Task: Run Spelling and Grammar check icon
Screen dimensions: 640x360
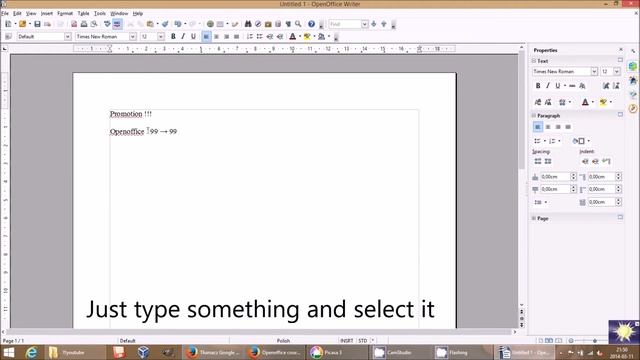Action: 107,24
